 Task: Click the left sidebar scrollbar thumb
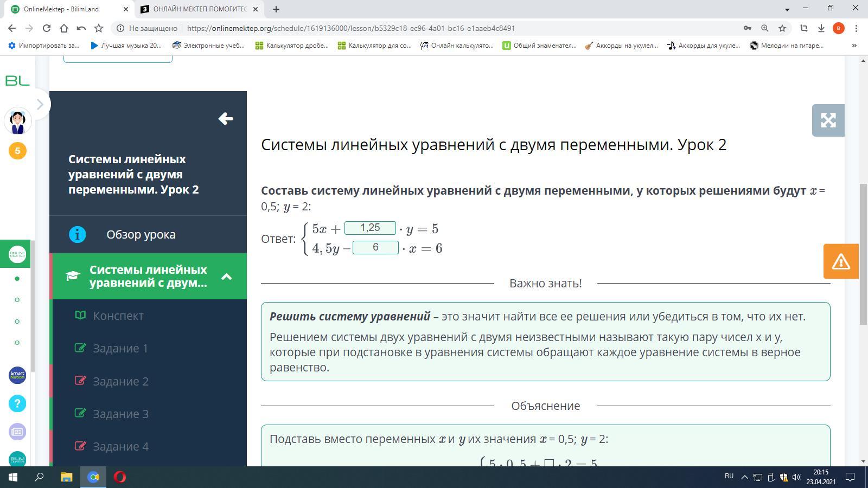[x=33, y=306]
